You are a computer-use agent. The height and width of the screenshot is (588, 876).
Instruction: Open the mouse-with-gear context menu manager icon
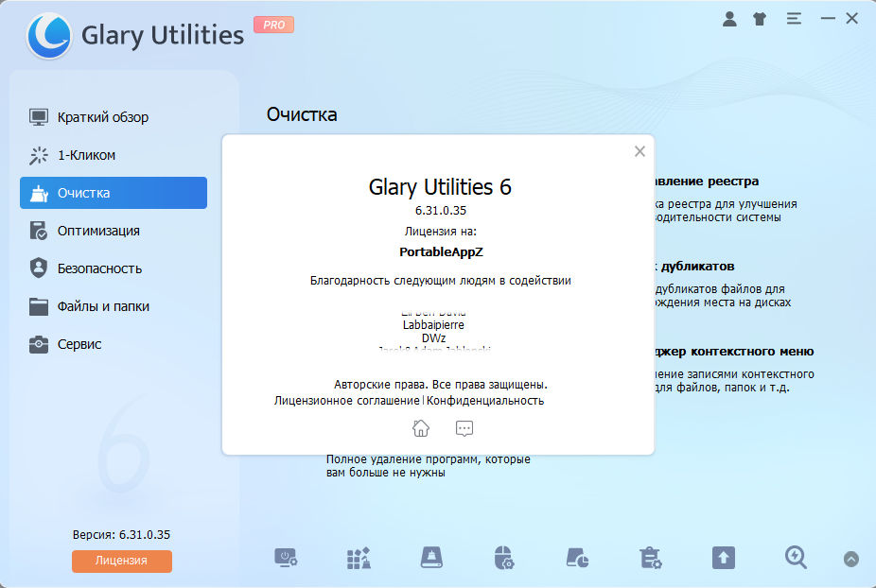click(x=504, y=558)
